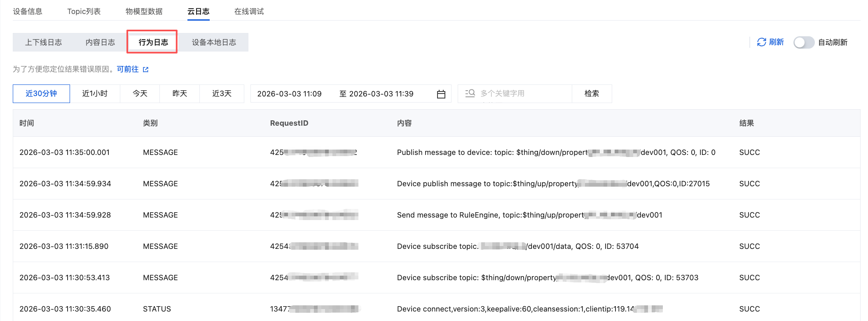Select the 内容日志 sub-tab

[x=100, y=42]
